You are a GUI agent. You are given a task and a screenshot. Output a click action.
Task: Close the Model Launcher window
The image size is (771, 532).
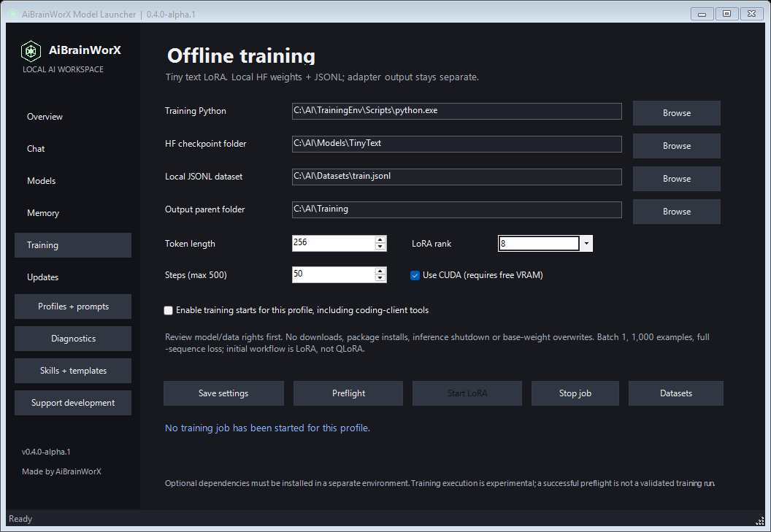pyautogui.click(x=752, y=14)
